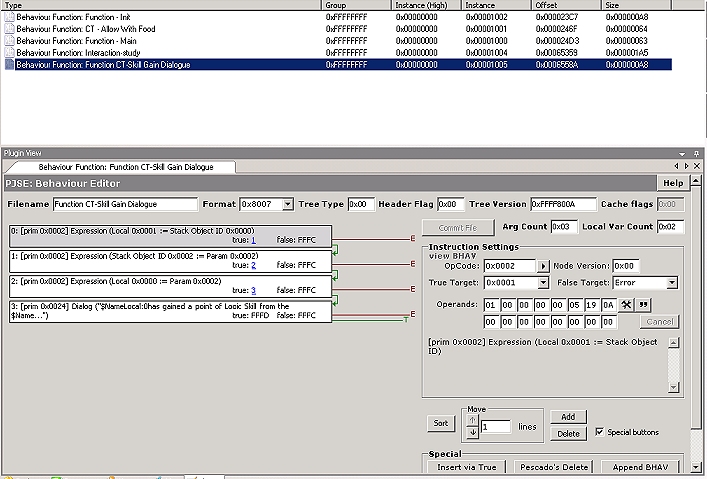Click the OpCode picker arrow button
This screenshot has height=479, width=707.
coord(544,267)
